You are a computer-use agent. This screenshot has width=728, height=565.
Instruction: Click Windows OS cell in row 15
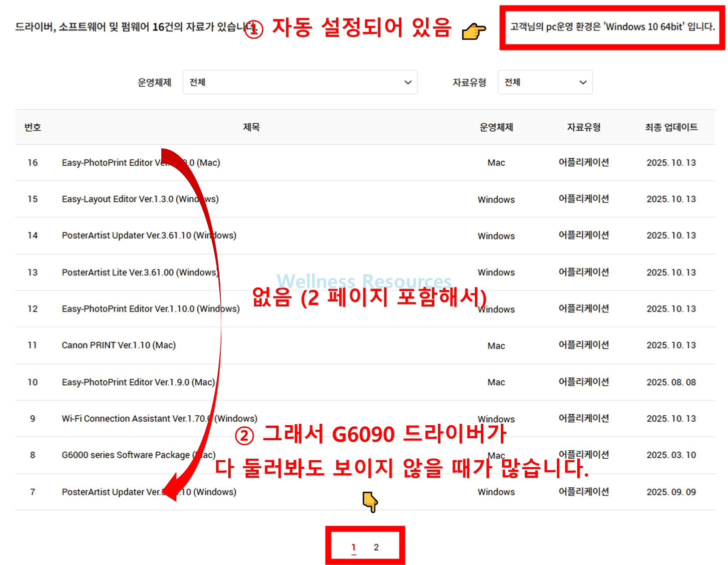[496, 199]
